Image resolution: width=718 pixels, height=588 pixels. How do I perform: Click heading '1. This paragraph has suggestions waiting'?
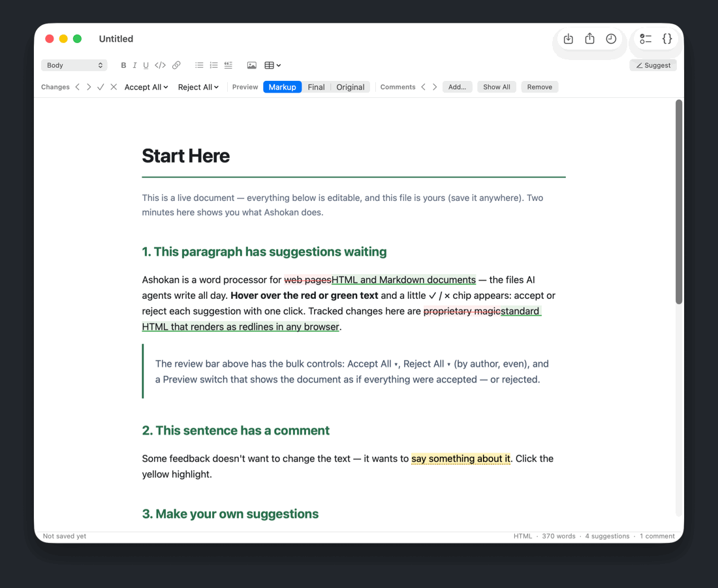click(264, 252)
